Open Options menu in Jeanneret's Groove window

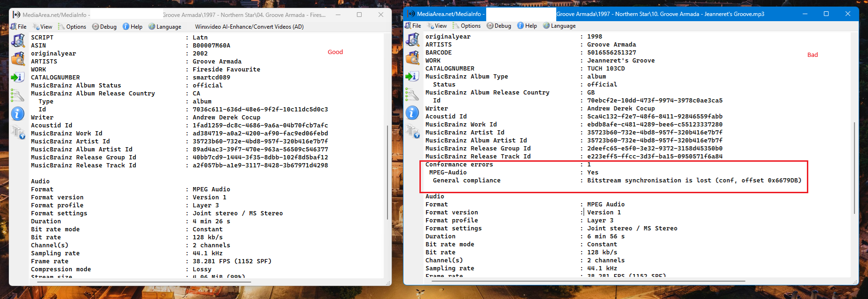[x=466, y=26]
